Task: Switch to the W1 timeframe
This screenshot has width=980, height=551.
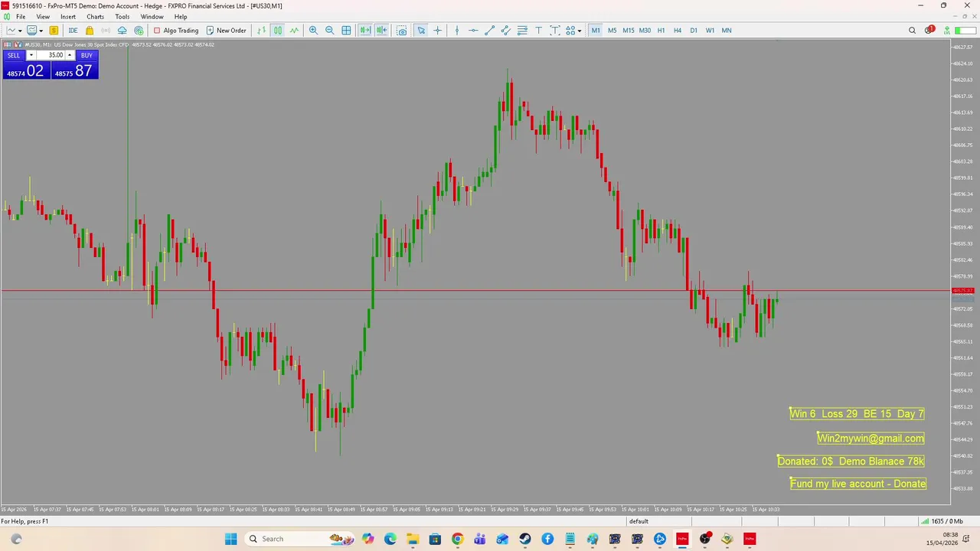Action: tap(710, 31)
